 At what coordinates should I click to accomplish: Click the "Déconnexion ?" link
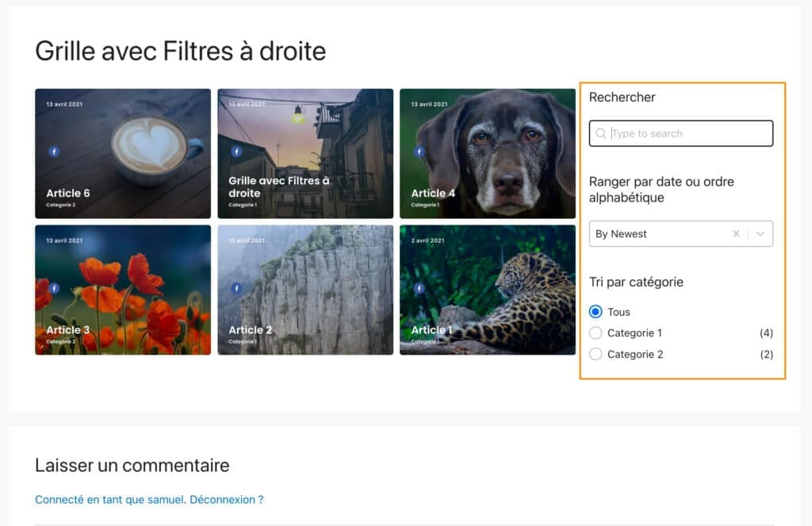pos(228,499)
